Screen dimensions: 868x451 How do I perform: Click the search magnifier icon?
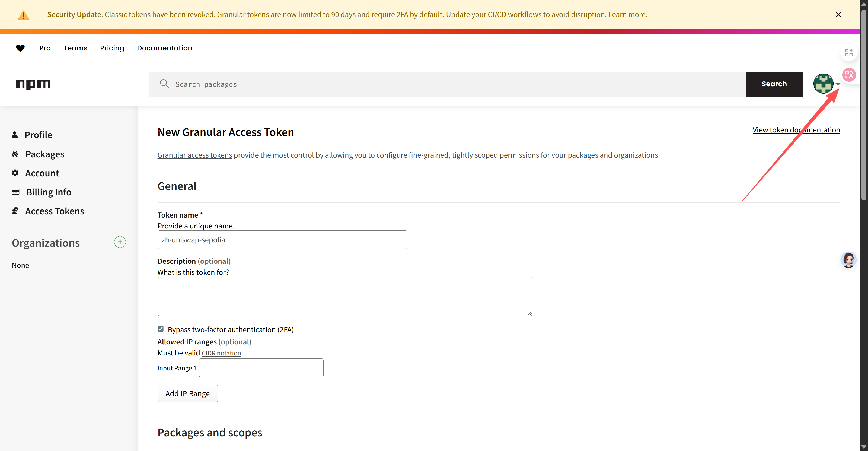pyautogui.click(x=164, y=84)
